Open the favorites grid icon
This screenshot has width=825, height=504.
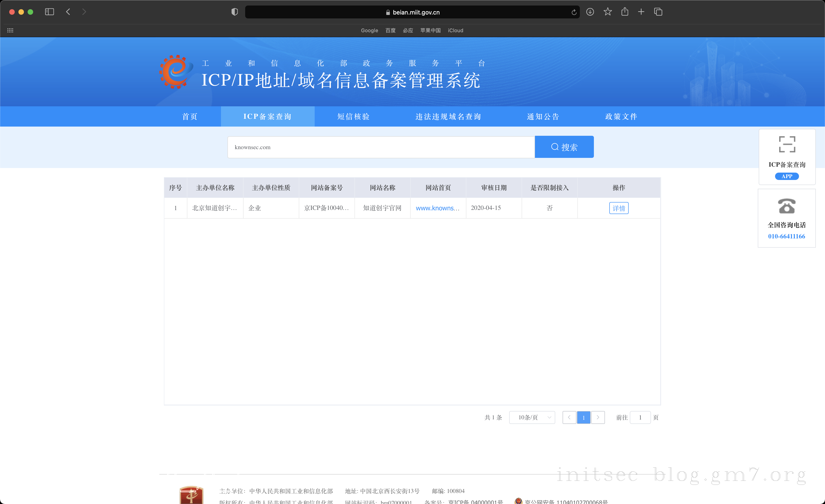(x=10, y=30)
